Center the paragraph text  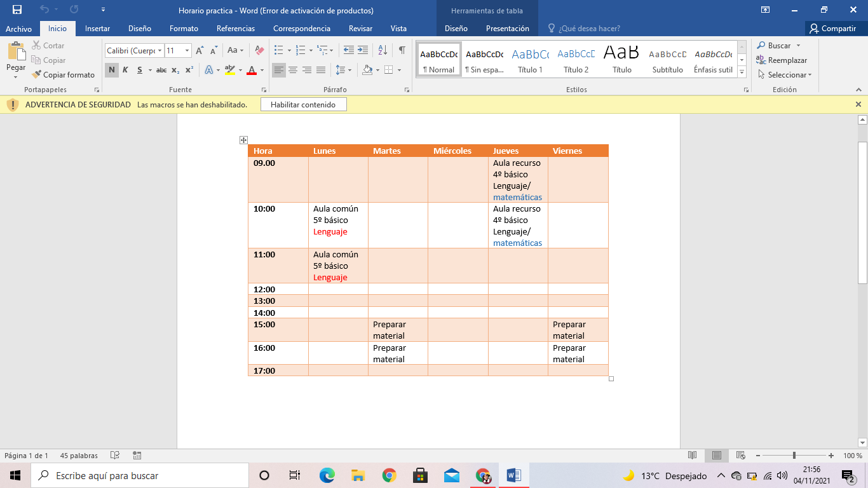coord(293,70)
